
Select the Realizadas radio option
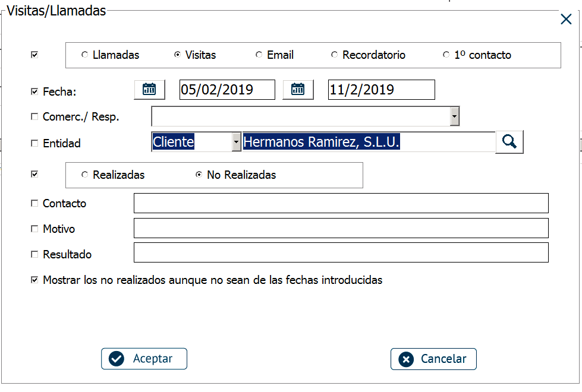pos(84,175)
